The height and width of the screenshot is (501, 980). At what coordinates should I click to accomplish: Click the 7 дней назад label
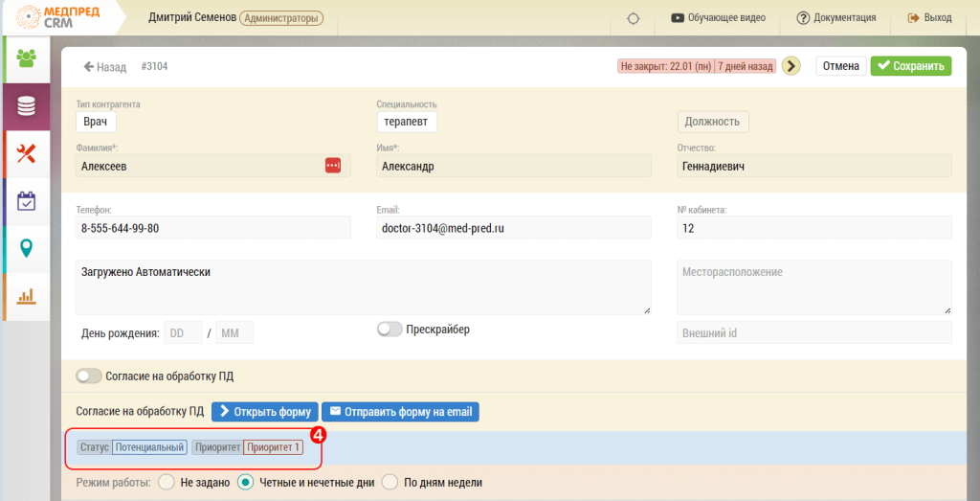(745, 66)
